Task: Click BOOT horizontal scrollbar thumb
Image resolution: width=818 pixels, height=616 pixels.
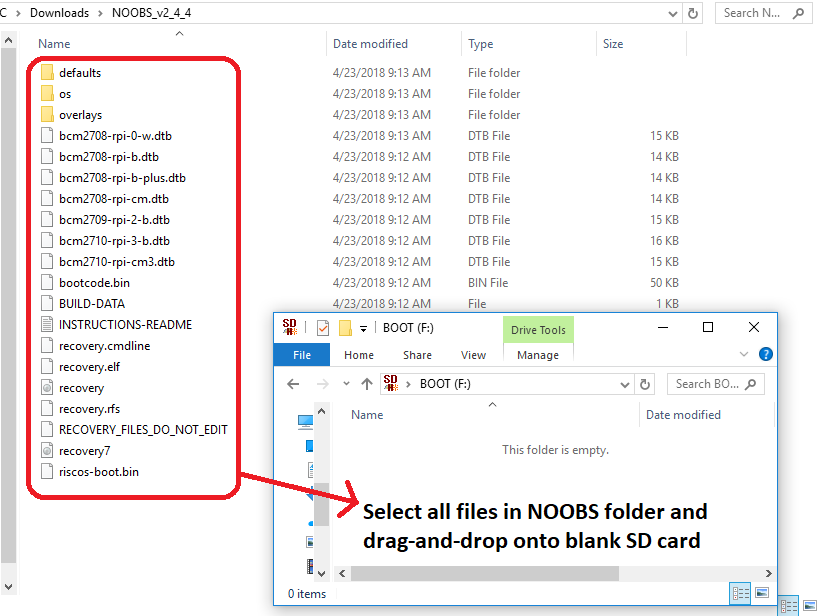Action: point(485,573)
